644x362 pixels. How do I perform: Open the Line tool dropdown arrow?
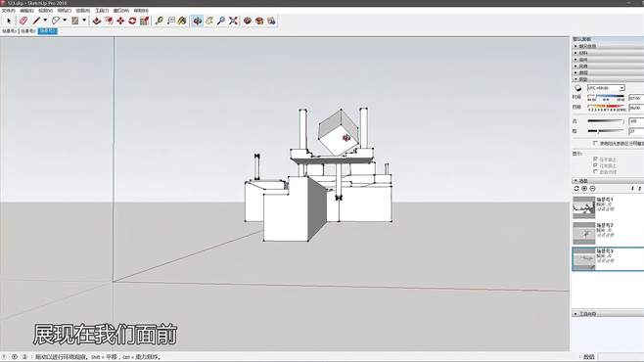(x=45, y=21)
